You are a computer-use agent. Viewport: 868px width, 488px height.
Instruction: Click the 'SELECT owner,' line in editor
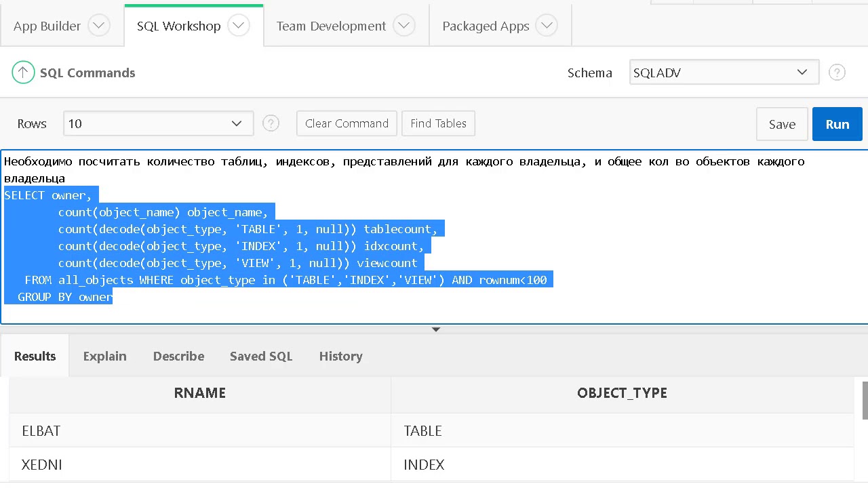[x=48, y=195]
